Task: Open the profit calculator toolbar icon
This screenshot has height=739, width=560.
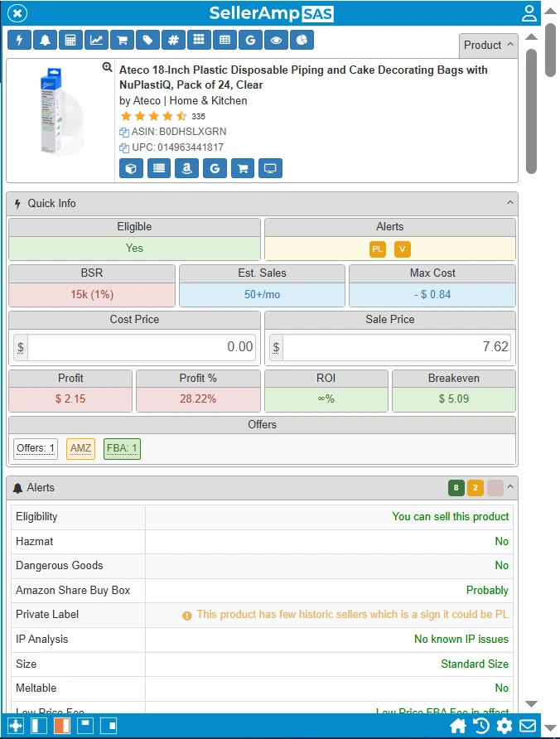Action: [x=70, y=40]
